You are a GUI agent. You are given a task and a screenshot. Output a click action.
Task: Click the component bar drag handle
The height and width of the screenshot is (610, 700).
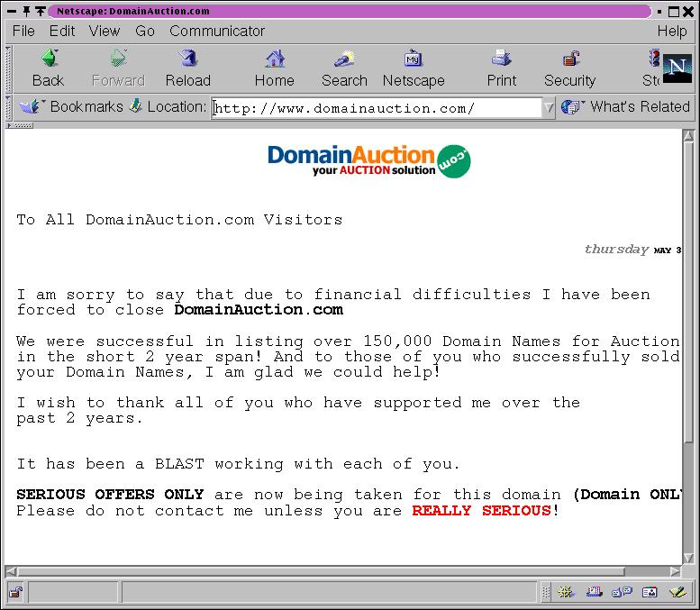click(546, 592)
